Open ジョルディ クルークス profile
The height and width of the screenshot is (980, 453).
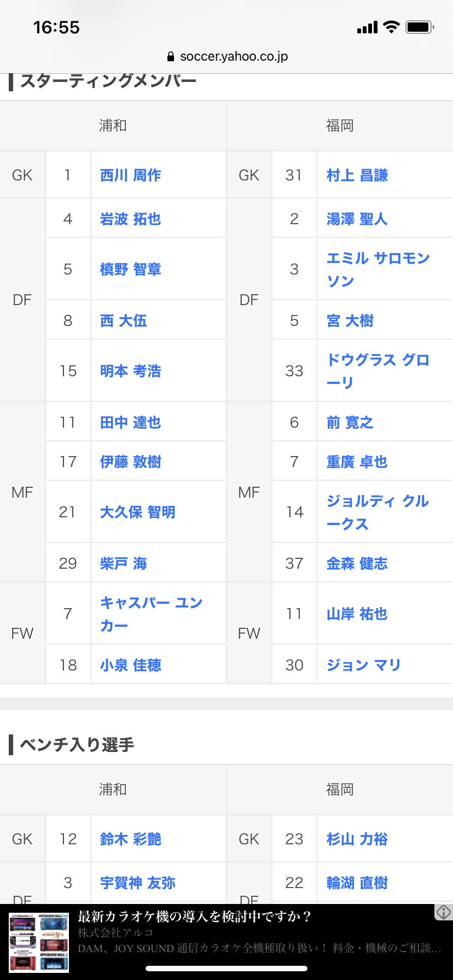tap(378, 512)
